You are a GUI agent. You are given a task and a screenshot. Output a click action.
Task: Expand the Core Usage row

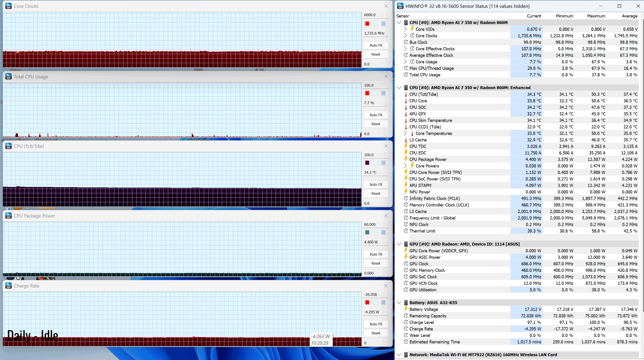(405, 61)
